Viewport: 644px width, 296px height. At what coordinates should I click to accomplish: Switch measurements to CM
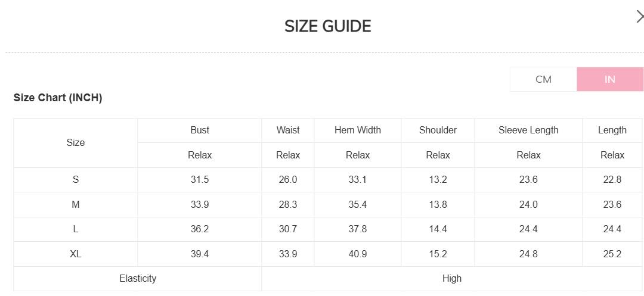pyautogui.click(x=543, y=79)
